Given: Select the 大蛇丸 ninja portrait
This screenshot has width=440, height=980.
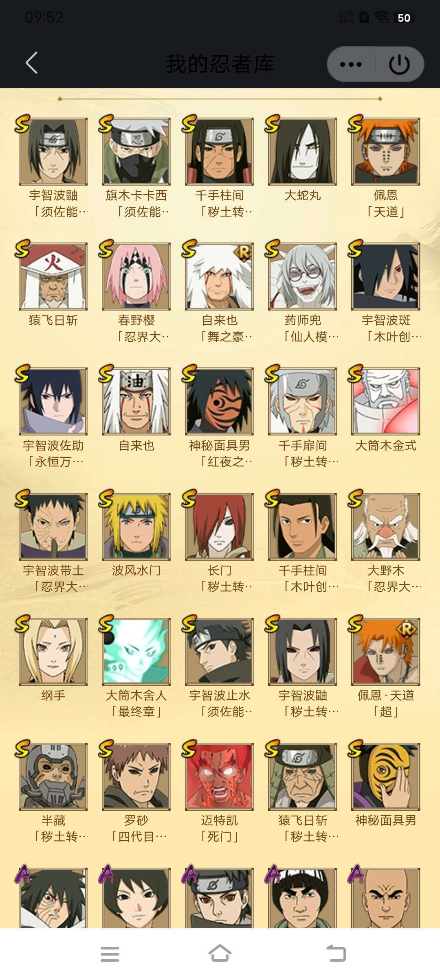Looking at the screenshot, I should (303, 151).
